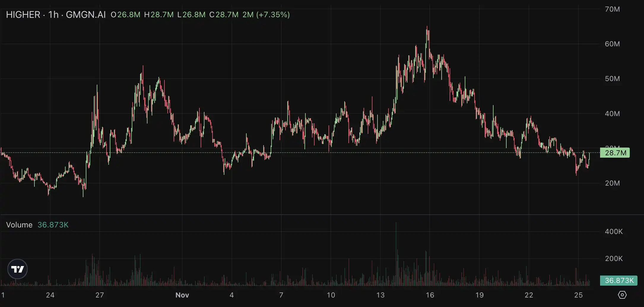The width and height of the screenshot is (644, 307).
Task: Click the HIGHER symbol title in legend
Action: (x=23, y=15)
